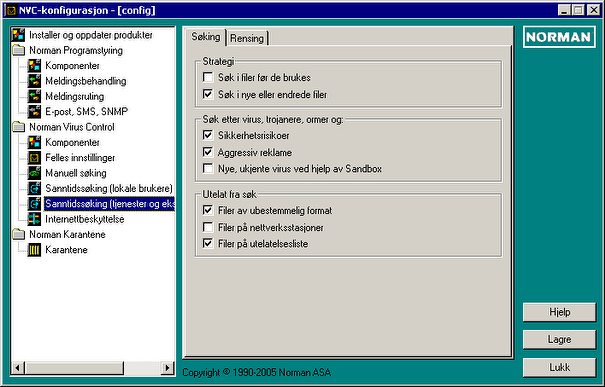
Task: Click the Meldingsruting icon
Action: click(x=34, y=96)
